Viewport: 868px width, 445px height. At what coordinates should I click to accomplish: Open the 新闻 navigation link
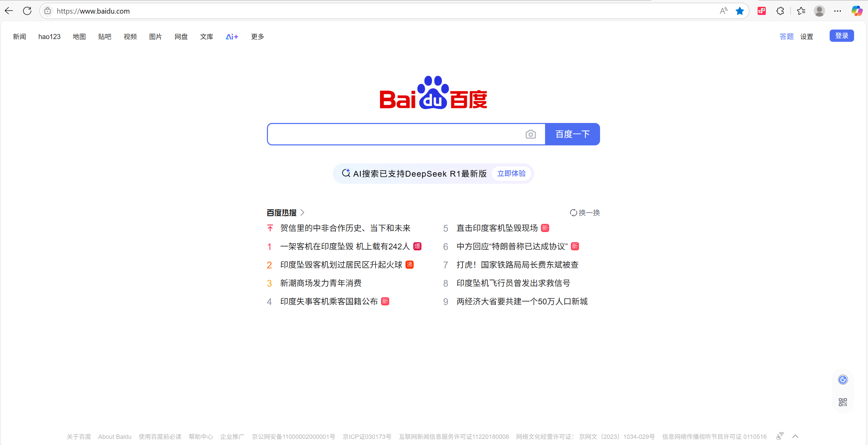click(19, 37)
